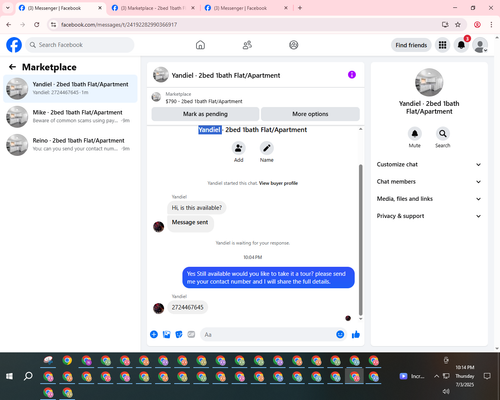Open the Mike conversation in the list
Image resolution: width=500 pixels, height=400 pixels.
tap(70, 117)
